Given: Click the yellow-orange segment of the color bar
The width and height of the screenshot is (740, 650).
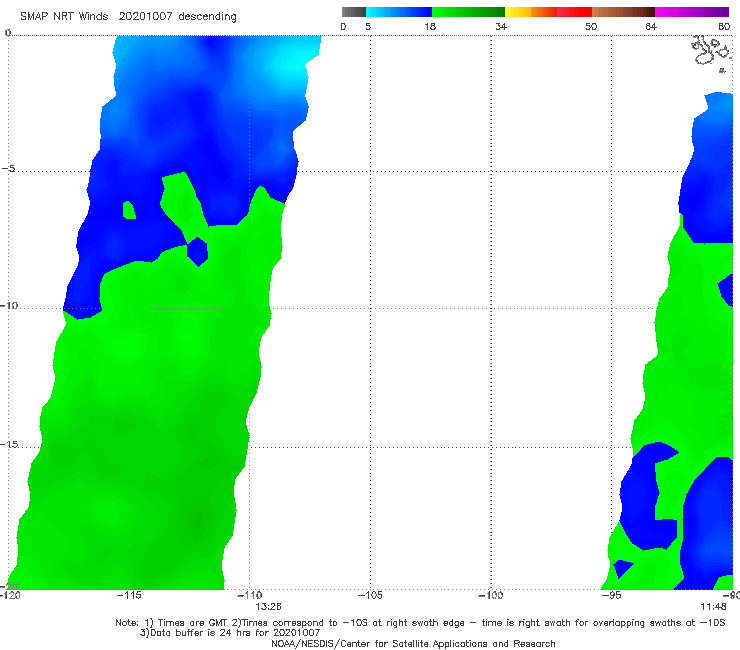Looking at the screenshot, I should 531,12.
